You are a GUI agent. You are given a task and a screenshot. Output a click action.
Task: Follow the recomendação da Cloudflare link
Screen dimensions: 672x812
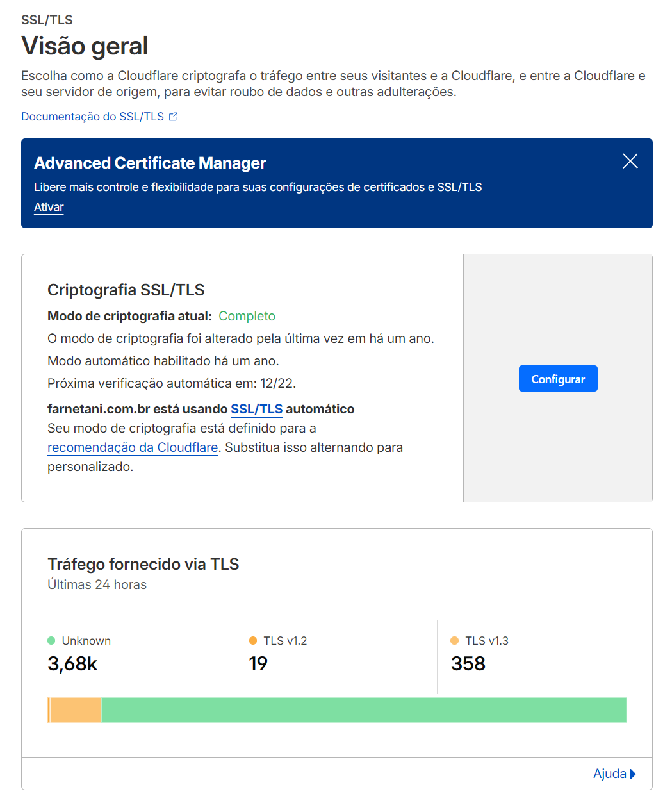point(133,447)
